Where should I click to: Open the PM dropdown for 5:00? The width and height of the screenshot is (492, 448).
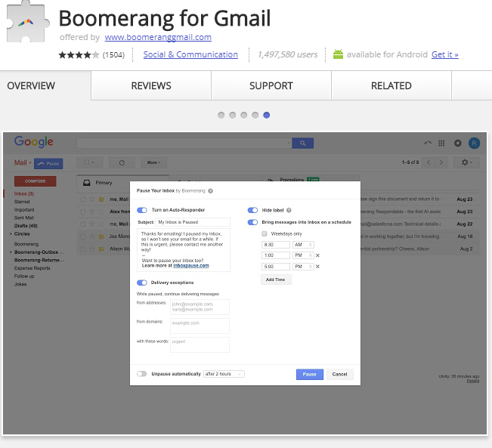coord(303,267)
